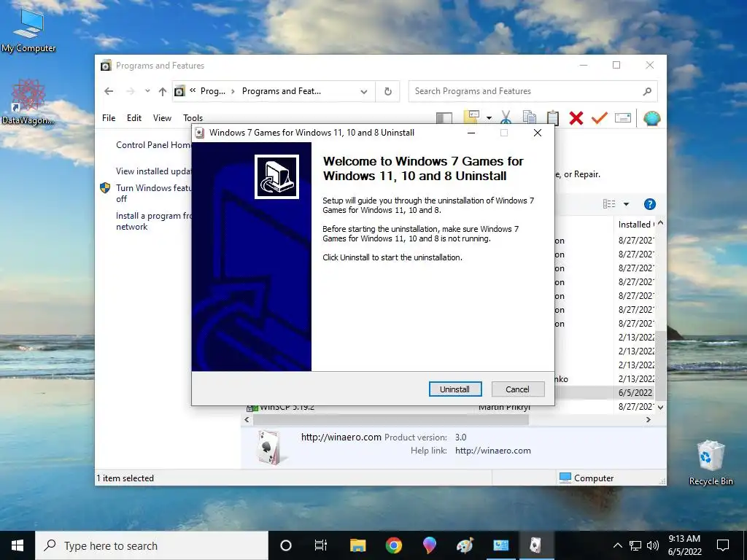Cancel the Windows 7 Games uninstall

517,389
